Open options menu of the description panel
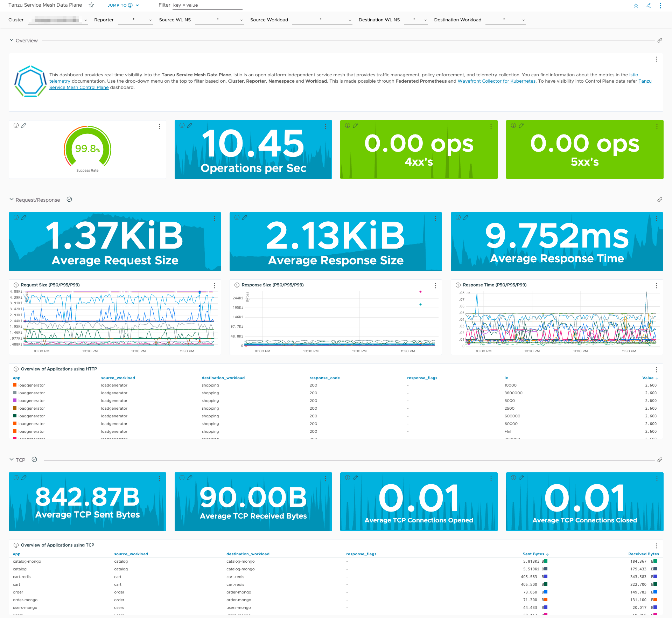This screenshot has height=618, width=672. coord(657,60)
